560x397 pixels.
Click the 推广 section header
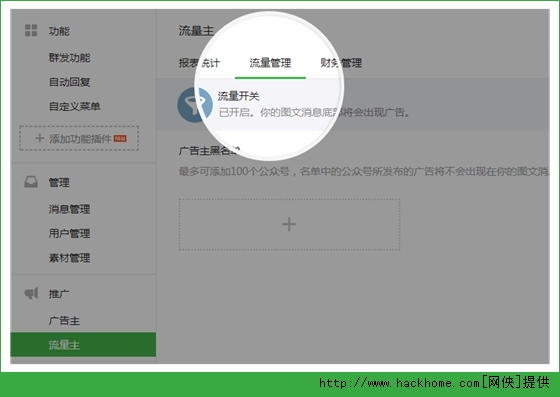point(59,294)
